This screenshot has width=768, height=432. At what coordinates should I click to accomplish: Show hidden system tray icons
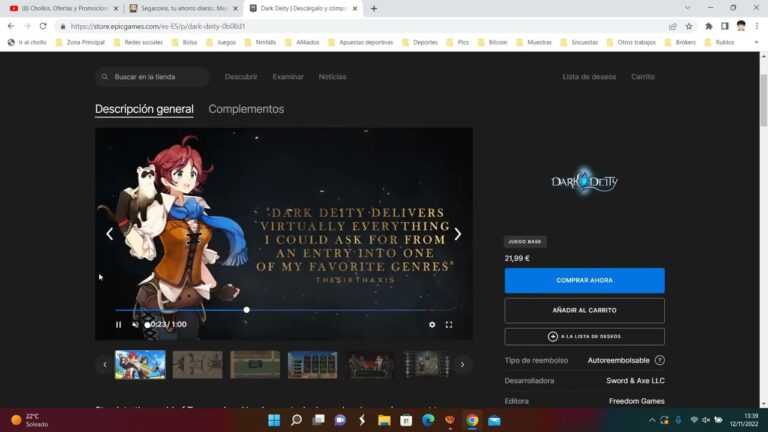(652, 420)
